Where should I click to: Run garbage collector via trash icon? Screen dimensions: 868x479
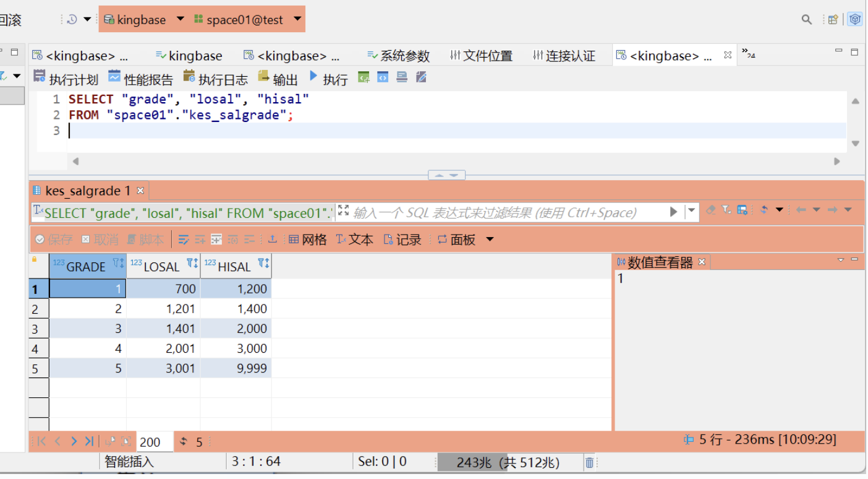click(x=590, y=462)
